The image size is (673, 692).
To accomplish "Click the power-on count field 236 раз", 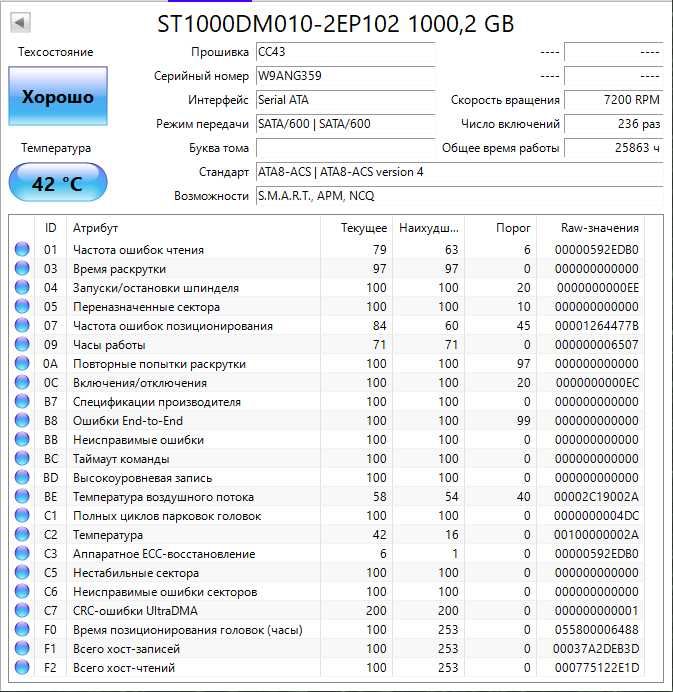I will click(x=614, y=124).
